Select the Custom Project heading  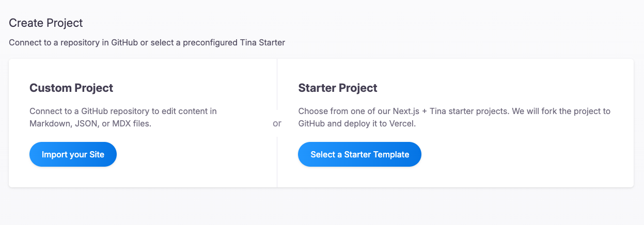click(71, 88)
